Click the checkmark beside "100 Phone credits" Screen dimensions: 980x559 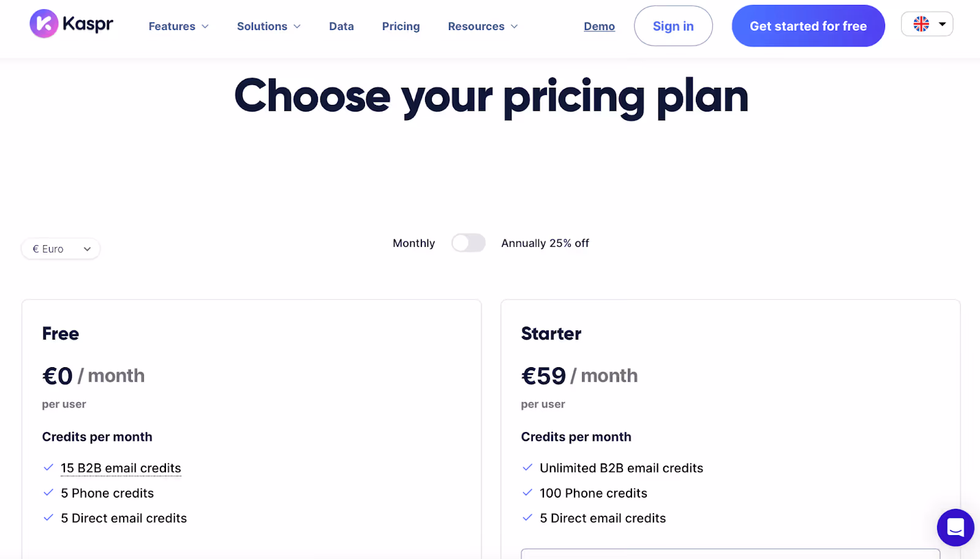point(527,492)
